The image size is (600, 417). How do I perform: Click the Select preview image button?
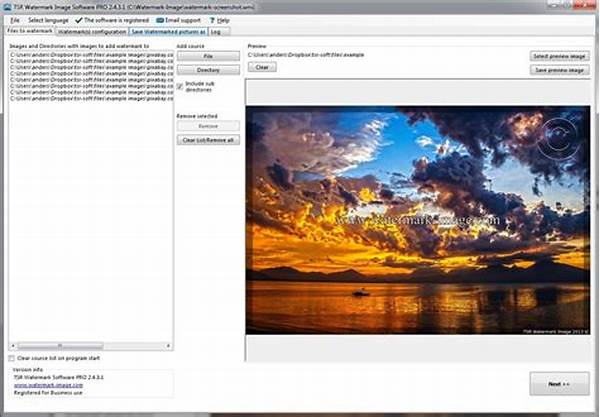pyautogui.click(x=559, y=56)
